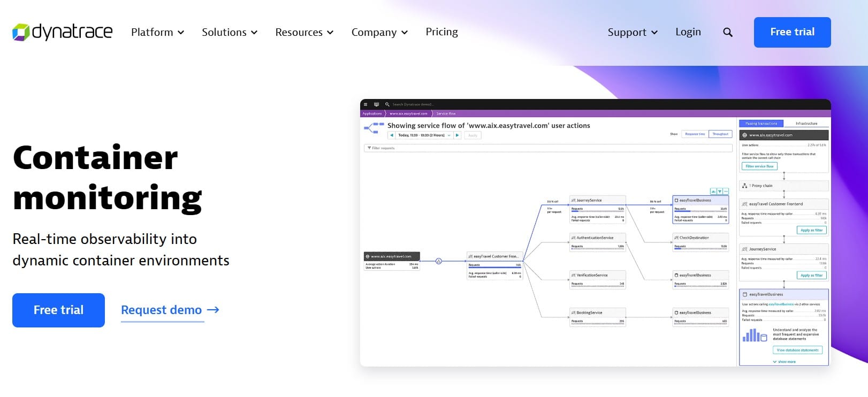Click the Applications breadcrumb item

click(x=372, y=113)
